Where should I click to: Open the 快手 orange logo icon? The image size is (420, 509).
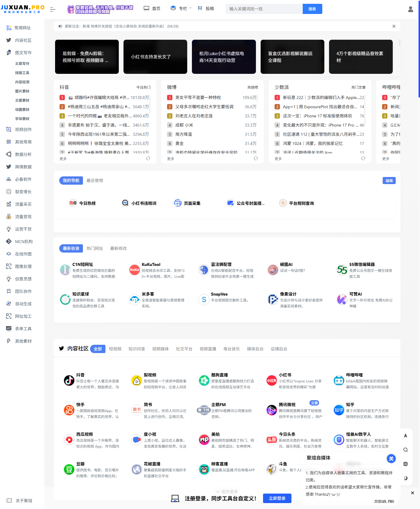(x=69, y=410)
